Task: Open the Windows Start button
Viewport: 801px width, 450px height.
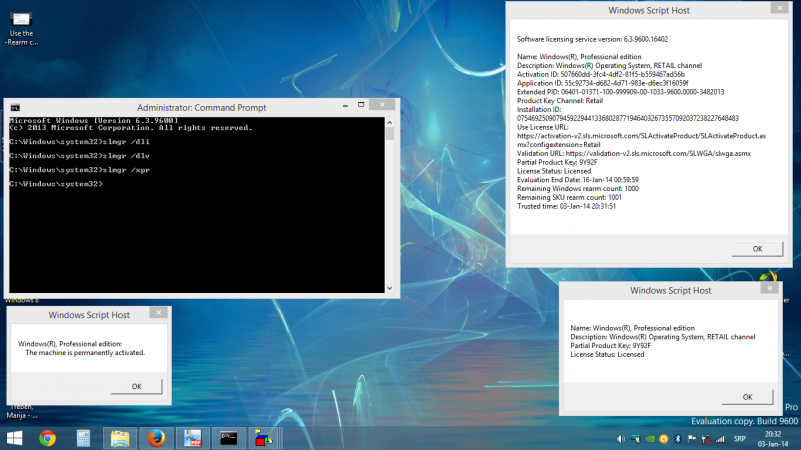Action: pos(14,438)
